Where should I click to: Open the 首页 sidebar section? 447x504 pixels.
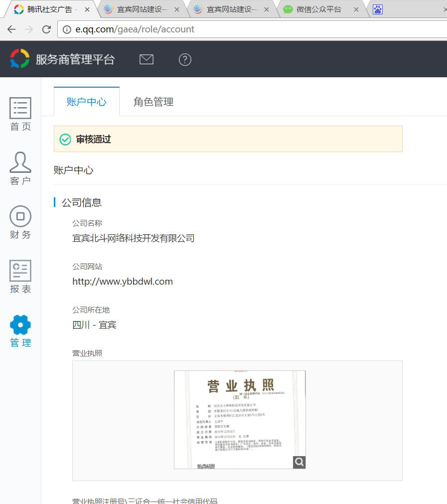[x=20, y=114]
